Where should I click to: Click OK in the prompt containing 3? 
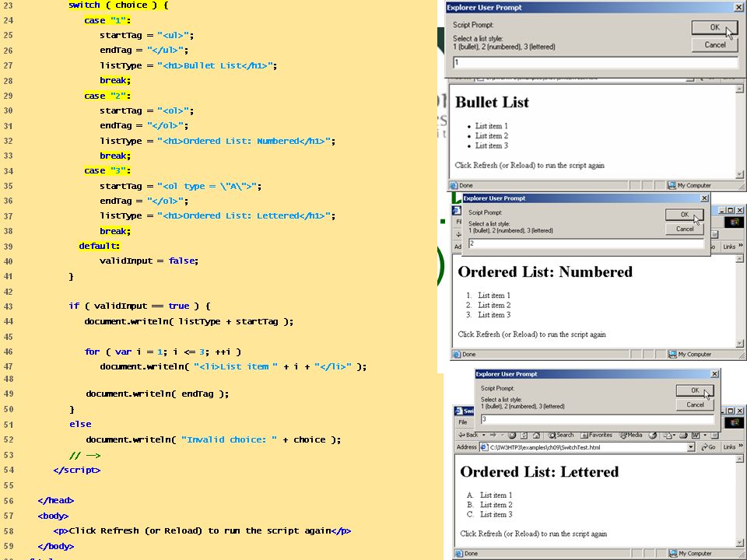coord(695,390)
